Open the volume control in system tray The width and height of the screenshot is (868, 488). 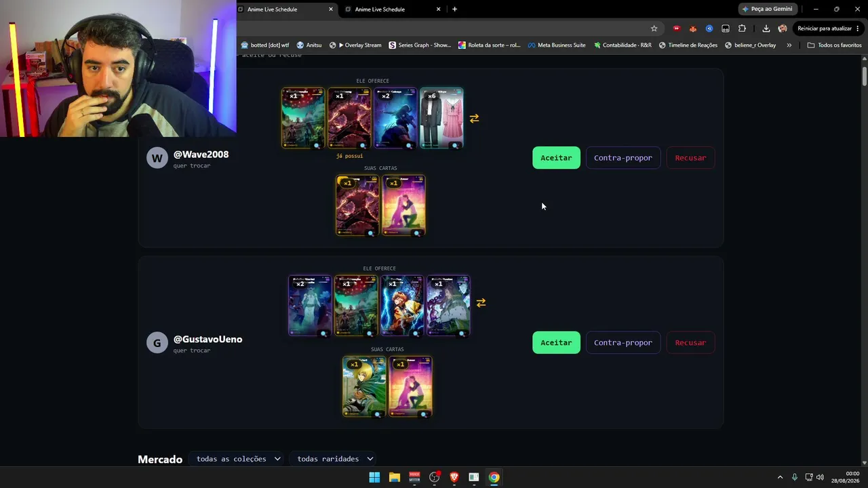820,477
